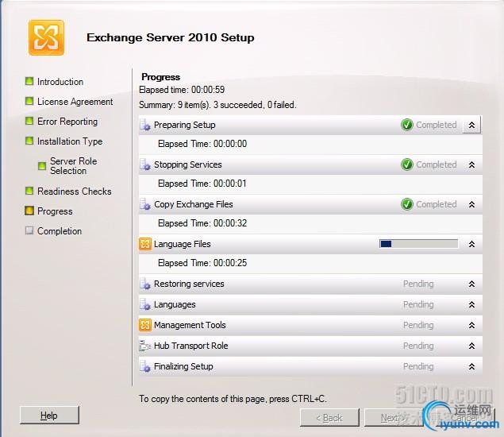This screenshot has height=437, width=504.
Task: Toggle the Hub Transport Role chevron
Action: click(x=471, y=346)
